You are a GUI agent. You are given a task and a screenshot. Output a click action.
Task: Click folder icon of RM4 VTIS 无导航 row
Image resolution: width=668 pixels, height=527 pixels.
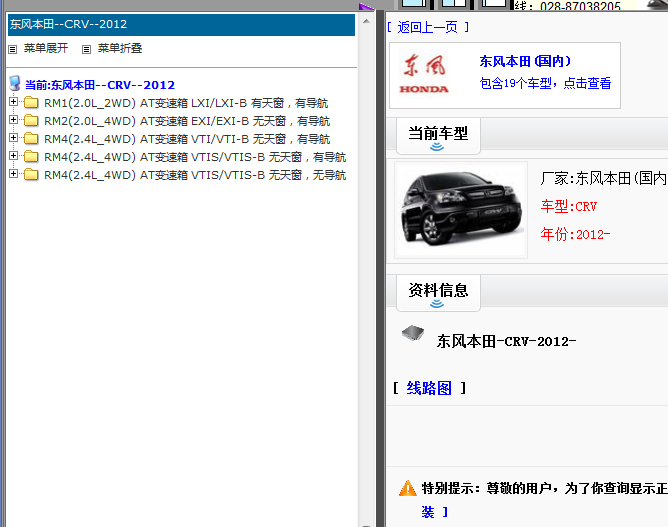[31, 174]
